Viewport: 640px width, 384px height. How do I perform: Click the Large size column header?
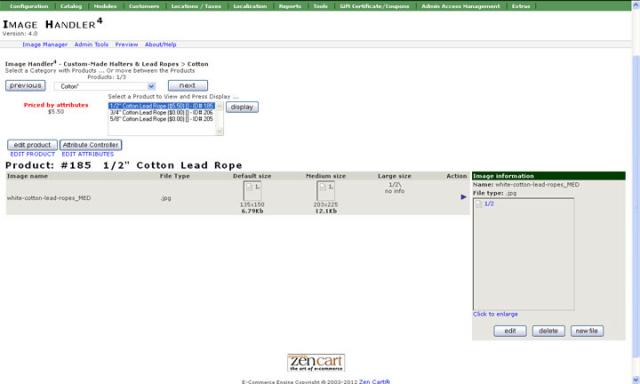point(394,176)
